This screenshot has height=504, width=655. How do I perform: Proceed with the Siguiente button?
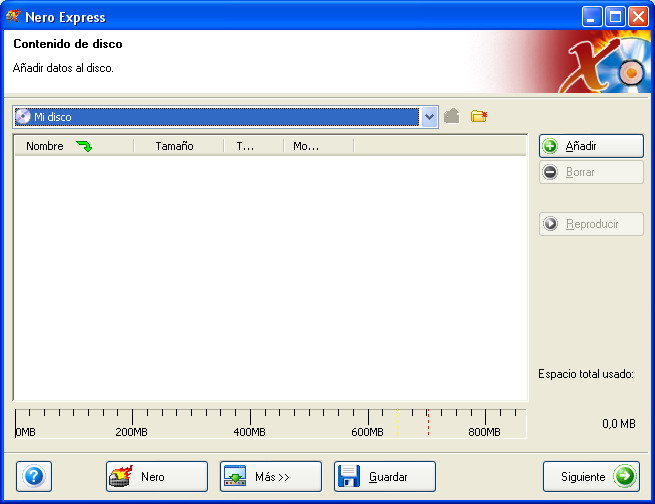pos(591,476)
